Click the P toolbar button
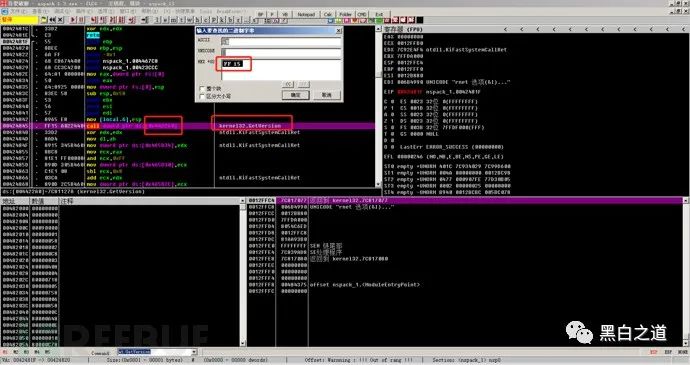The height and width of the screenshot is (365, 690). pyautogui.click(x=272, y=14)
